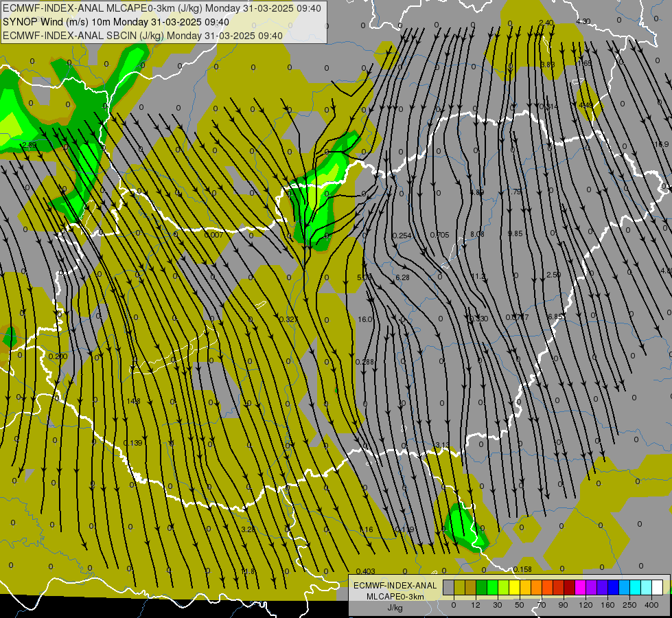This screenshot has width=672, height=618.
Task: Click the pale cyan swatch before 400
Action: click(647, 587)
